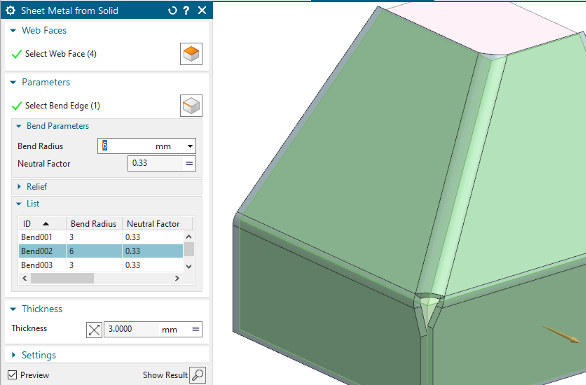
Task: Collapse the List group
Action: [19, 204]
